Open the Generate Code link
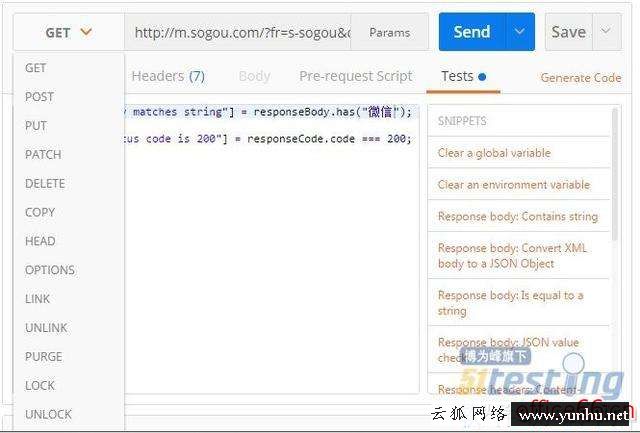This screenshot has height=433, width=640. (x=581, y=78)
